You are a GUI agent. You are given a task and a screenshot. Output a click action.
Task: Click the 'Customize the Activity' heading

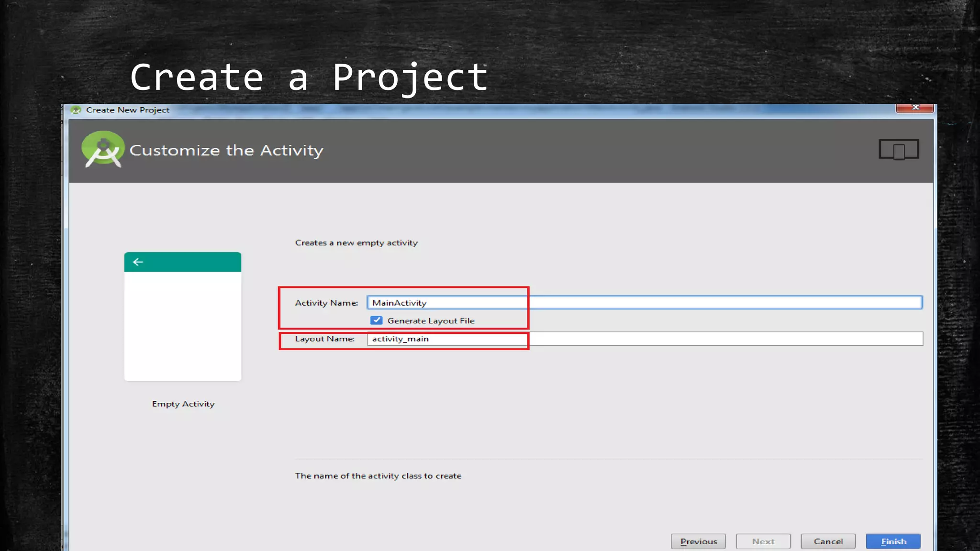(226, 151)
